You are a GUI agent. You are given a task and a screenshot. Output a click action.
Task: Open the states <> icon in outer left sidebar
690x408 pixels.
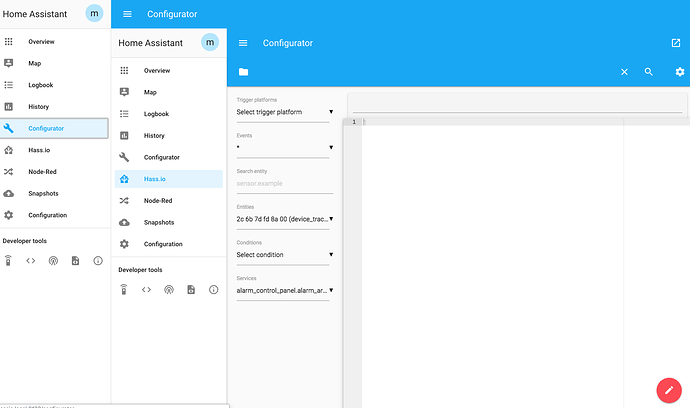(x=31, y=261)
